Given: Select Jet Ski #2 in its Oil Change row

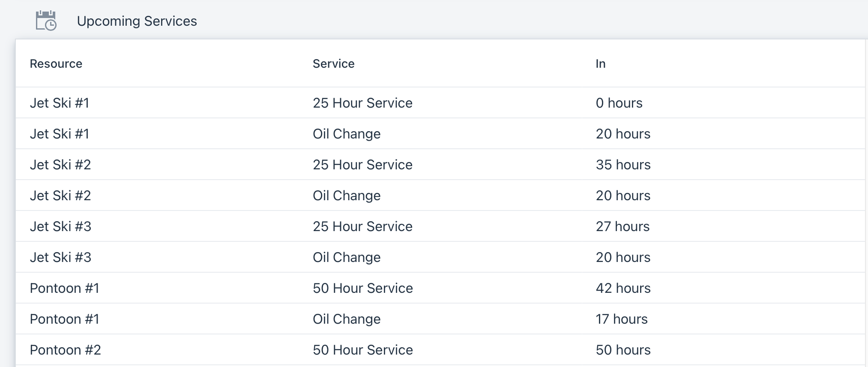Looking at the screenshot, I should [60, 196].
